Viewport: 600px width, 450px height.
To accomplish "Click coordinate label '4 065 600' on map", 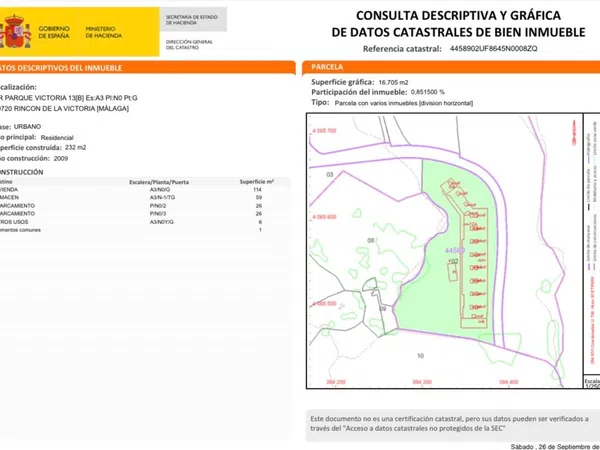I will [324, 217].
